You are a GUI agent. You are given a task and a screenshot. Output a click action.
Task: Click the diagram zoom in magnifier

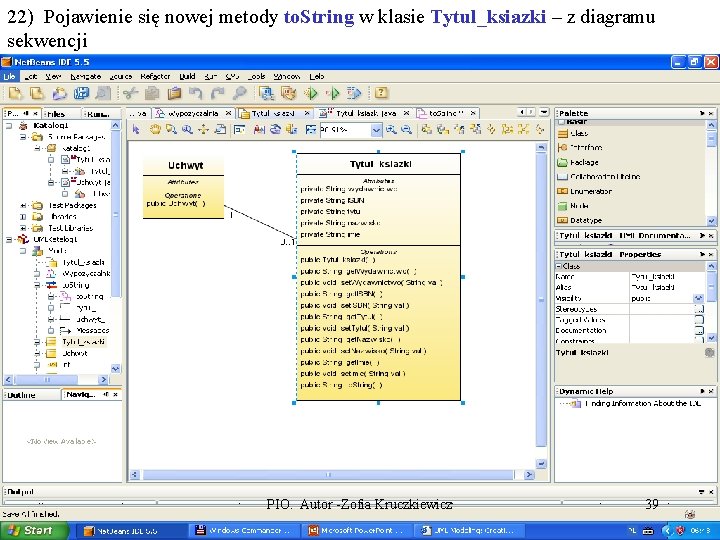tap(391, 129)
